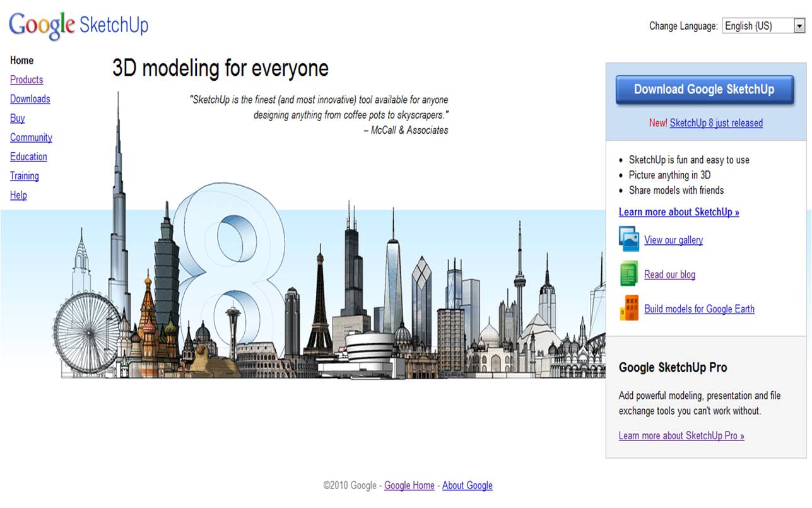Viewport: 812px width, 508px height.
Task: Follow Learn more about SketchUp Pro link
Action: 681,436
